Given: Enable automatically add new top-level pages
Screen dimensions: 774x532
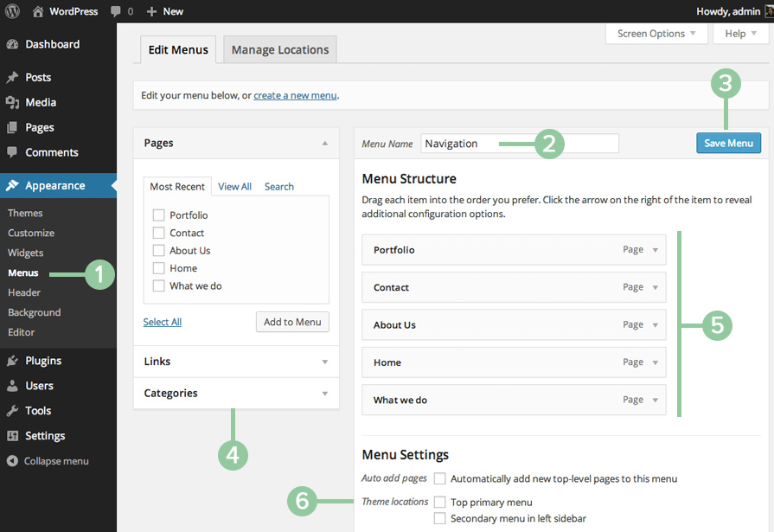Looking at the screenshot, I should [440, 478].
